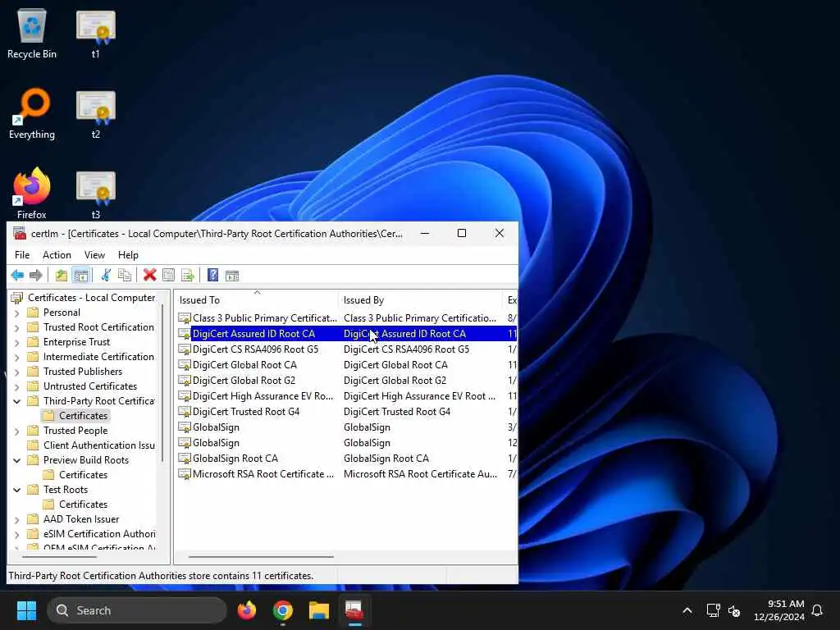Expand the AAD Token Issuer node
Screen dimensions: 840x630
16,519
